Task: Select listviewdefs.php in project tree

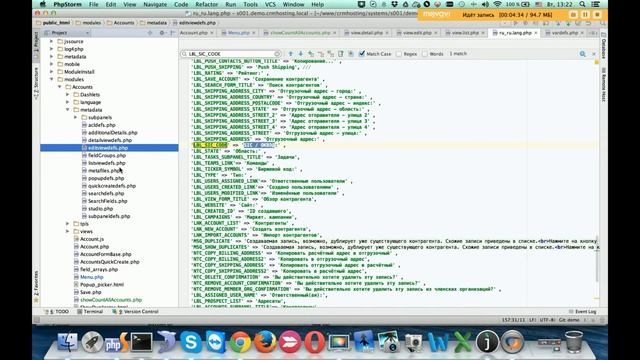Action: click(107, 163)
